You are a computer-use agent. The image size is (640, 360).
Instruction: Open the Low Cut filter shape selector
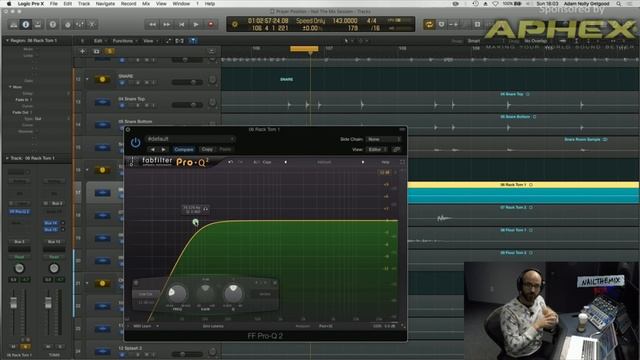click(146, 294)
